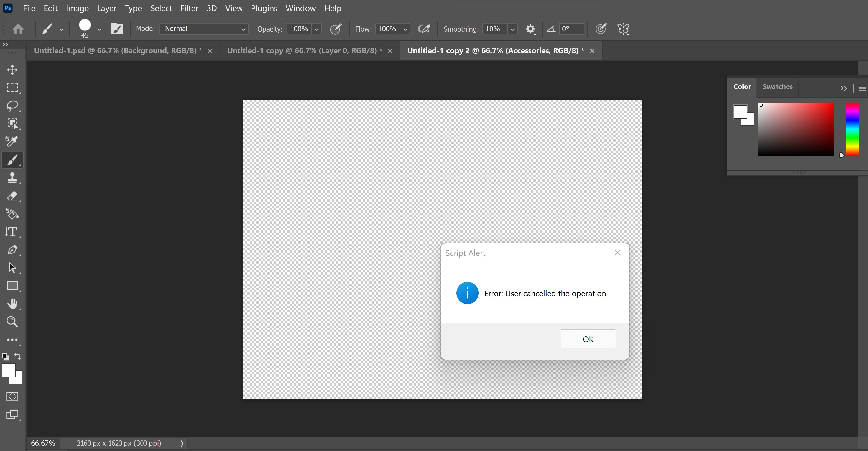Open the Filter menu

click(x=189, y=8)
